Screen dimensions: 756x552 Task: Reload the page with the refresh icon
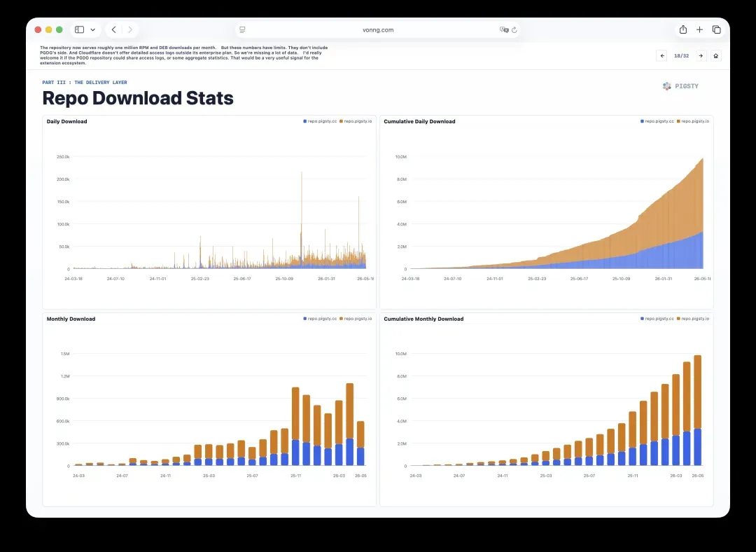(514, 30)
